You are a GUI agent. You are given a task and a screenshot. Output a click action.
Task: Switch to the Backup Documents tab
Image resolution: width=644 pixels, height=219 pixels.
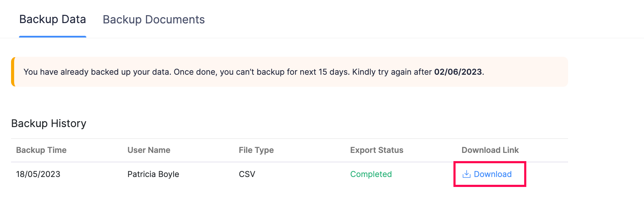click(154, 20)
